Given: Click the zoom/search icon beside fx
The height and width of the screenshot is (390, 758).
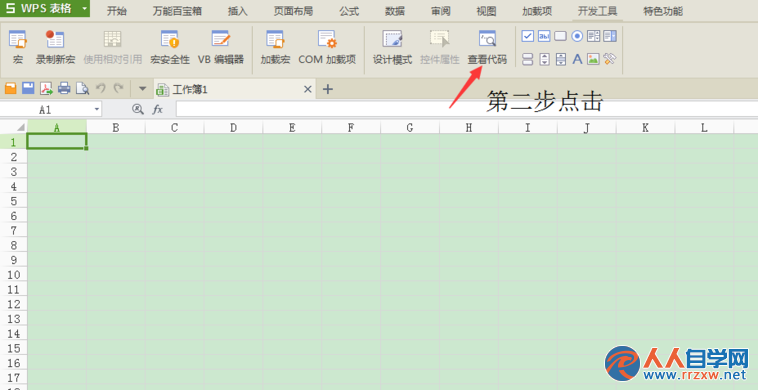Looking at the screenshot, I should pyautogui.click(x=138, y=110).
